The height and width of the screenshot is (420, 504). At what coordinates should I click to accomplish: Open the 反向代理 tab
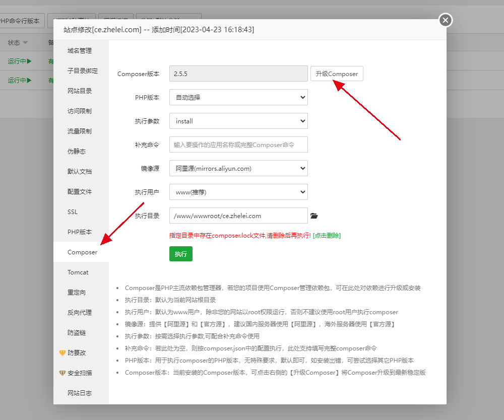[x=81, y=312]
